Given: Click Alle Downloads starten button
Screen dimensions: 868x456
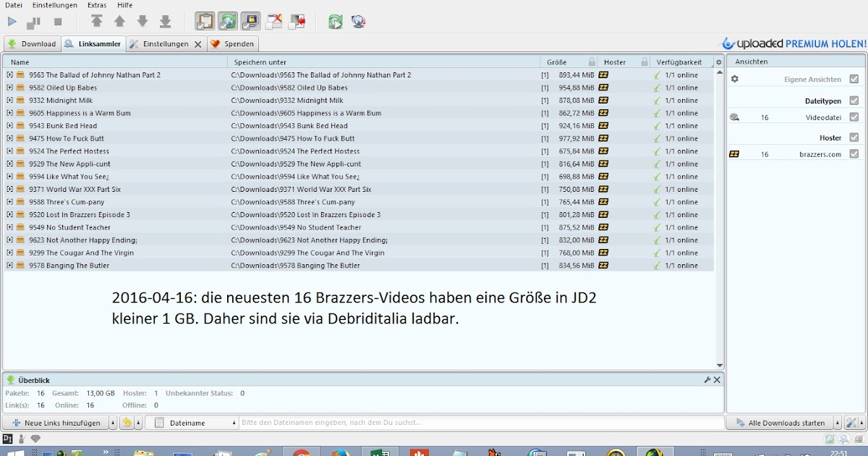Looking at the screenshot, I should [780, 423].
